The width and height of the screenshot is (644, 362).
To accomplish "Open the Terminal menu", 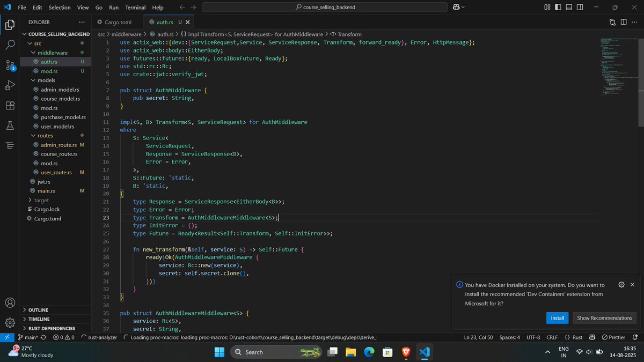I will [135, 8].
